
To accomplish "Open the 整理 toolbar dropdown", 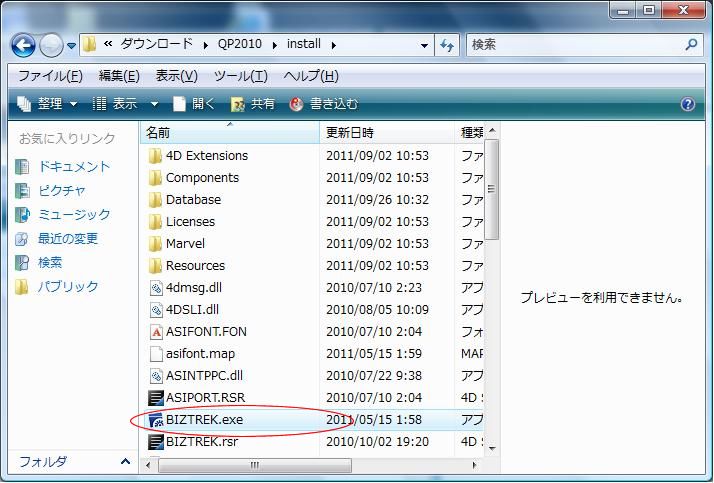I will (47, 104).
